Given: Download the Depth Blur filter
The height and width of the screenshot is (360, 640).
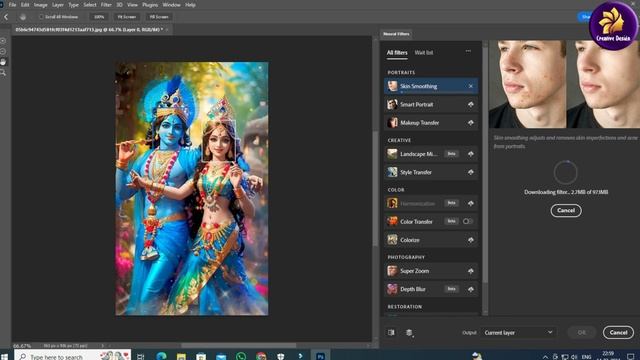Looking at the screenshot, I should pos(471,289).
